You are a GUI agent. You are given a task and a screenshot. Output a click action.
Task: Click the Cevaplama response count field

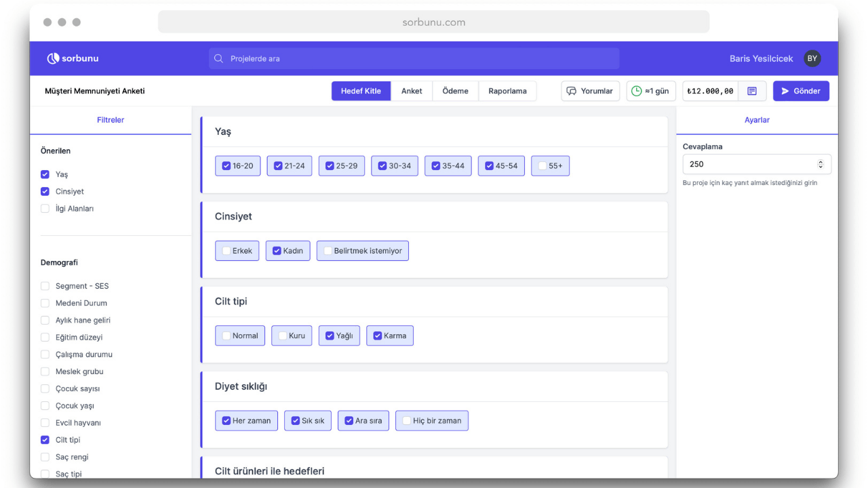[749, 164]
